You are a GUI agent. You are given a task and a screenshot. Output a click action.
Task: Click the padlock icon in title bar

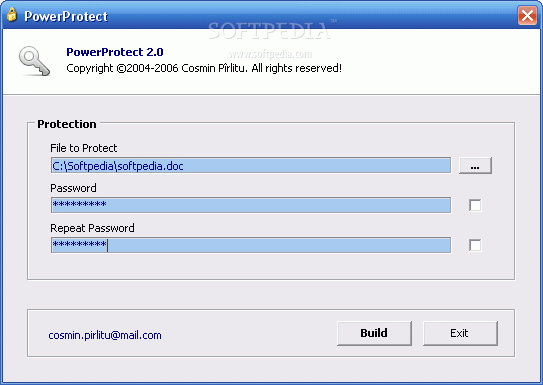click(x=12, y=15)
